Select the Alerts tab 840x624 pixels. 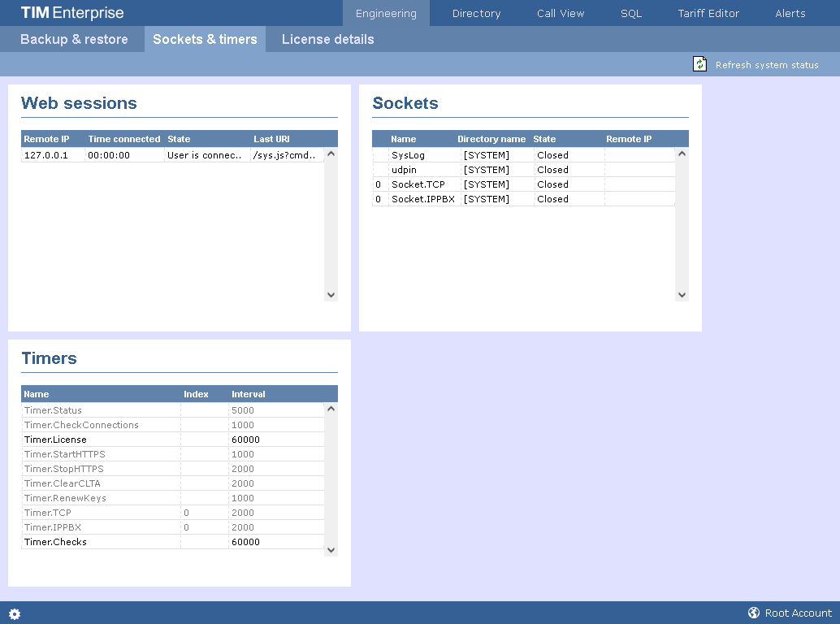pyautogui.click(x=790, y=13)
